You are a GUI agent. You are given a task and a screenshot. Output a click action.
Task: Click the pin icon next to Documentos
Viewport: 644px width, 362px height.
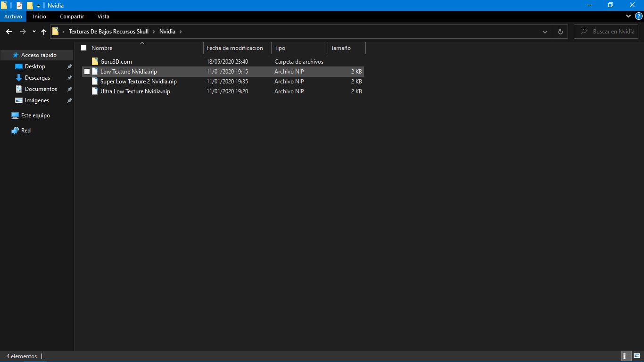click(x=69, y=89)
